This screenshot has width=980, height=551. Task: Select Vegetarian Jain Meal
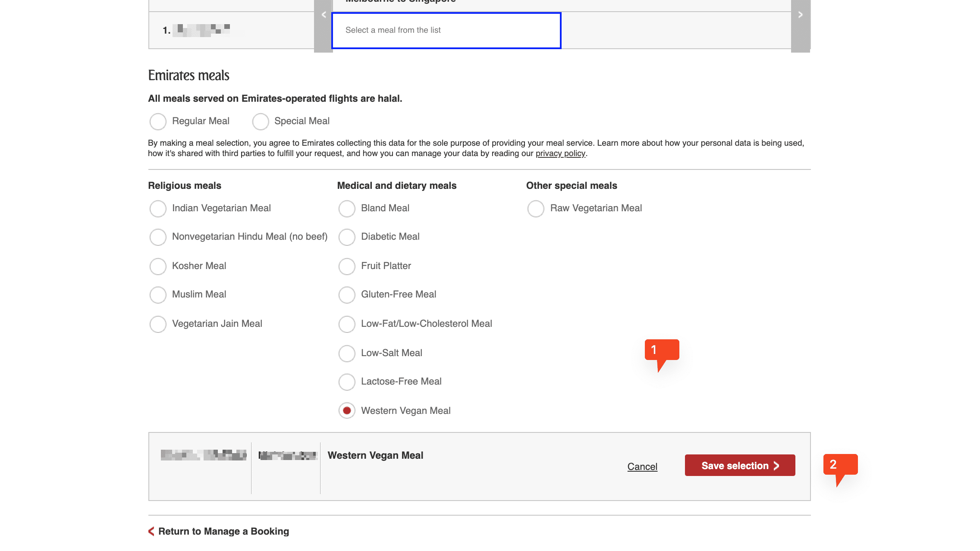pos(158,324)
